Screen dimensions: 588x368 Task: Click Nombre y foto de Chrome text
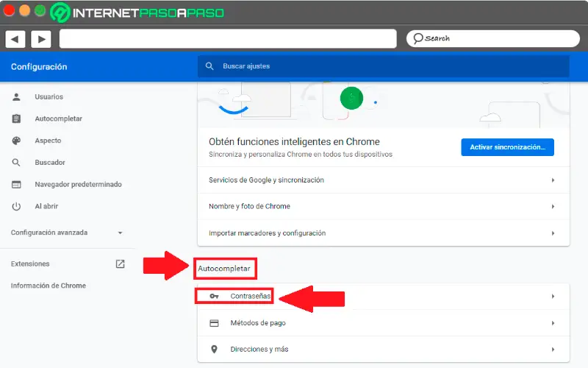click(249, 207)
